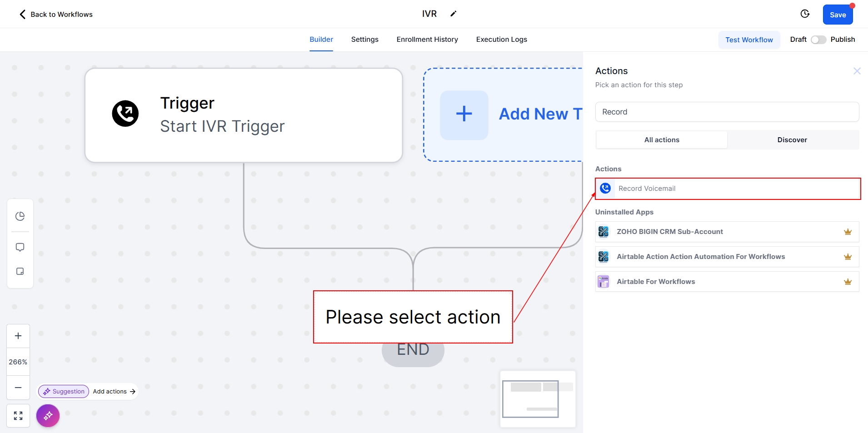Open the purple AI assistant button
The image size is (868, 433).
tap(48, 416)
